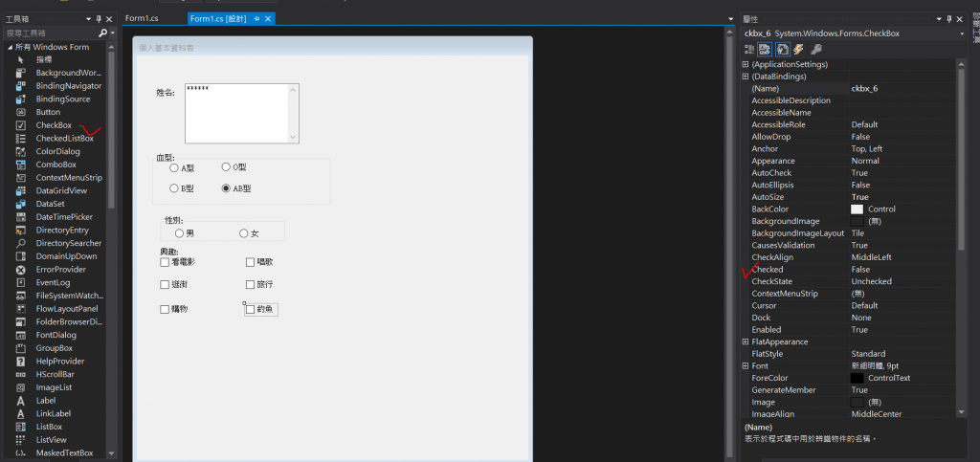The width and height of the screenshot is (980, 462).
Task: Click the selected 釣魚 checkbox
Action: (x=260, y=309)
